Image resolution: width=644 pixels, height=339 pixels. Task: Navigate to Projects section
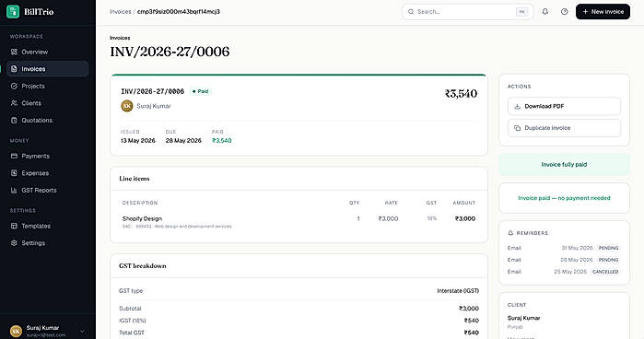tap(48, 86)
